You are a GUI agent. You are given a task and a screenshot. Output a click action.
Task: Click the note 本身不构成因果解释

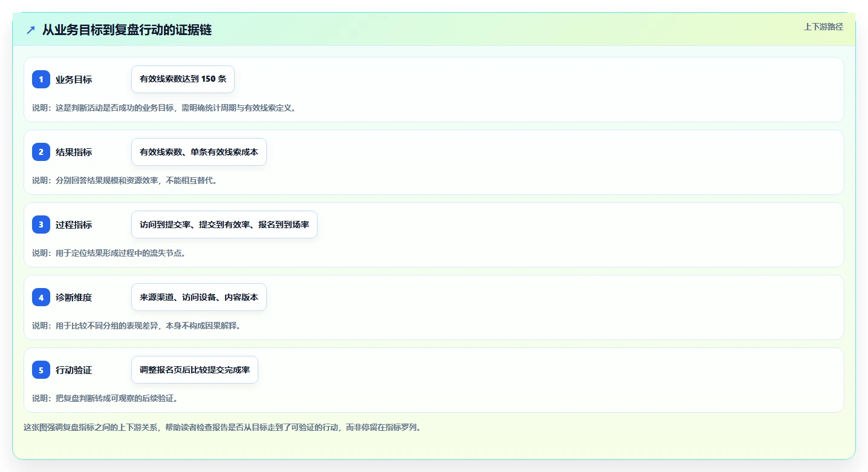[x=137, y=326]
